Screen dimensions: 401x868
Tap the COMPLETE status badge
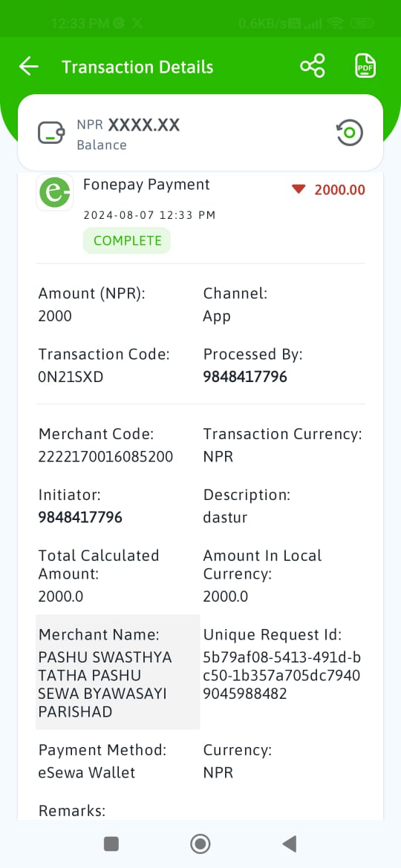click(x=127, y=241)
